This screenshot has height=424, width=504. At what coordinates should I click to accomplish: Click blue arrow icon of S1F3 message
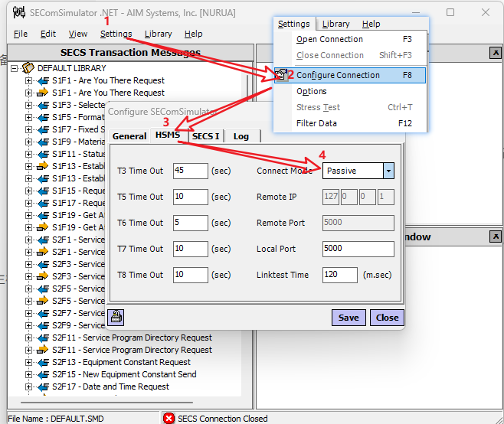[43, 105]
